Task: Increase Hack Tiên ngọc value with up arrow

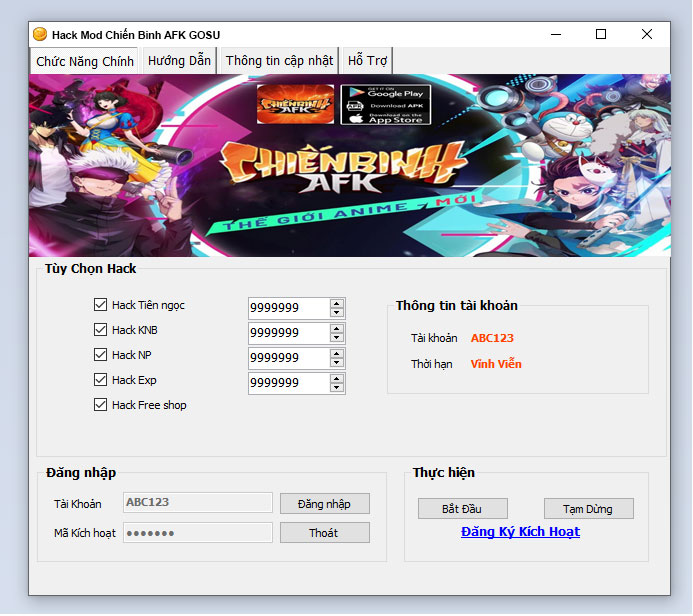Action: coord(337,304)
